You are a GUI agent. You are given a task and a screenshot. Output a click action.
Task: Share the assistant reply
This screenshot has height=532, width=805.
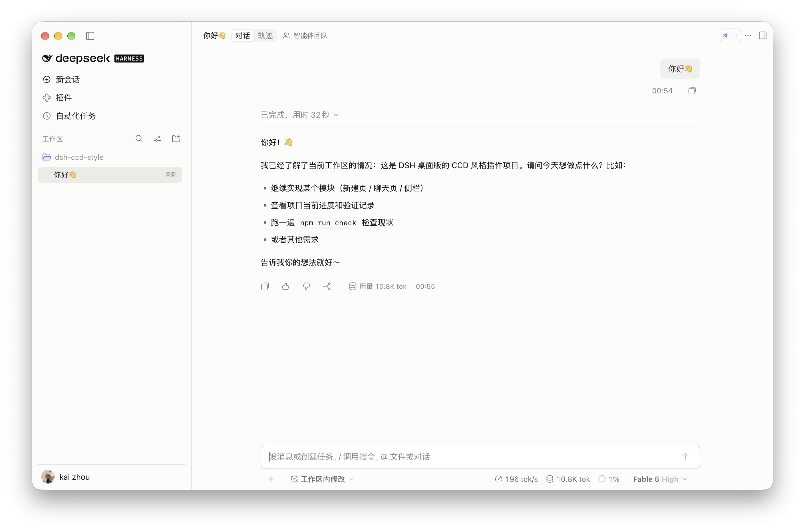point(327,287)
